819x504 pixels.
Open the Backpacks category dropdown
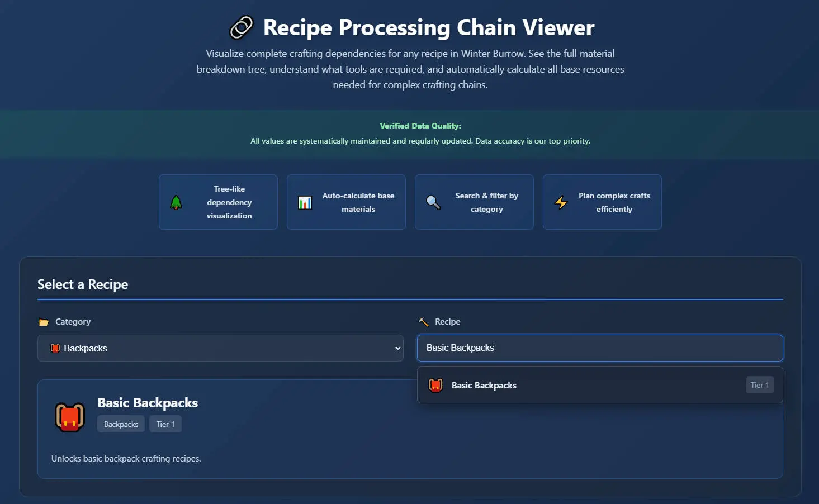click(x=220, y=348)
